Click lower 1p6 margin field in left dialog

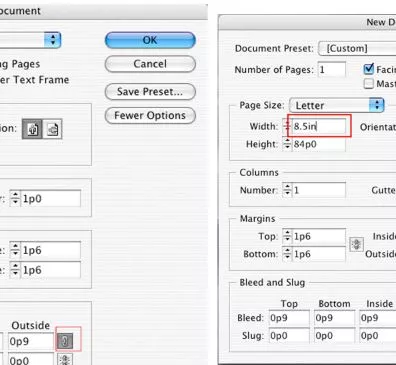pos(50,270)
